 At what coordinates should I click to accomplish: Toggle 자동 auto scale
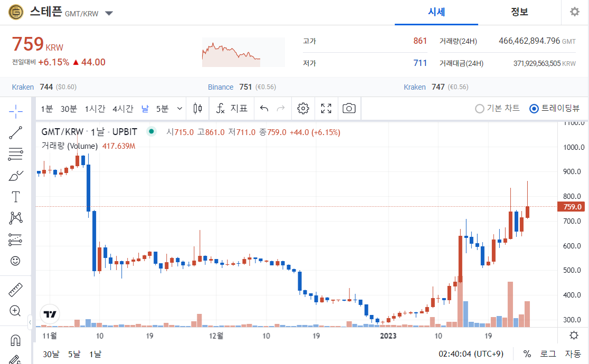[573, 354]
